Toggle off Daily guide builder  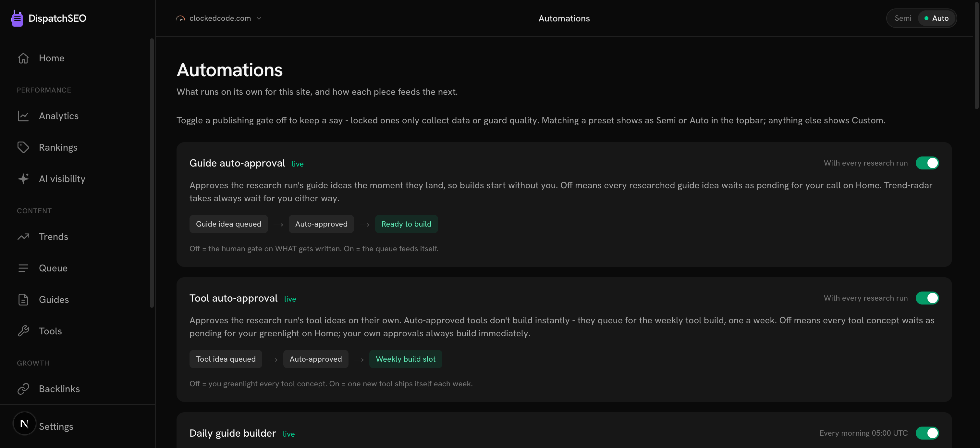[927, 433]
